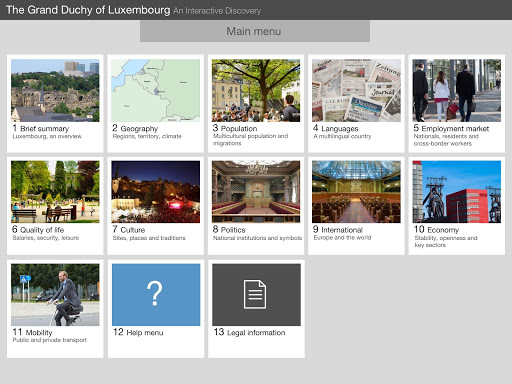
Task: Open the Population section photo
Action: [x=256, y=90]
